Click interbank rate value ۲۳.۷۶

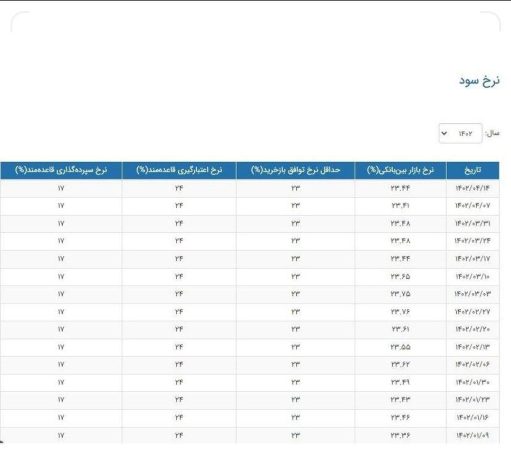click(x=400, y=312)
